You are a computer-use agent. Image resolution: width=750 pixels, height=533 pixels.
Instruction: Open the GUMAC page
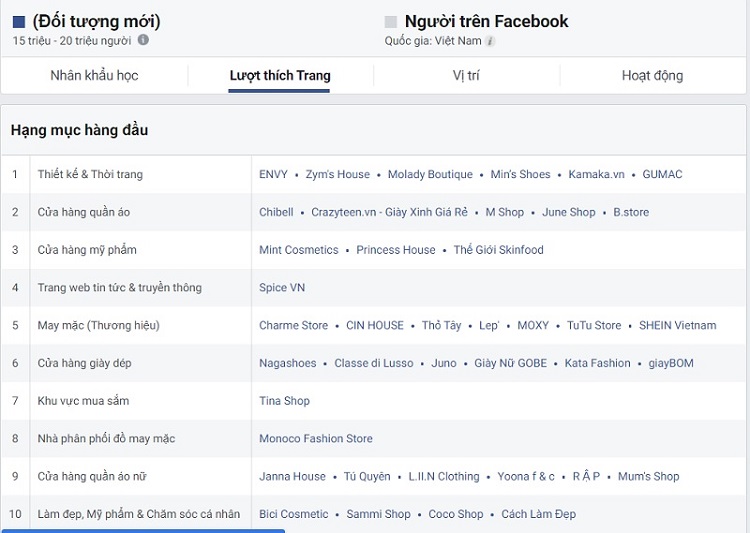pos(662,174)
